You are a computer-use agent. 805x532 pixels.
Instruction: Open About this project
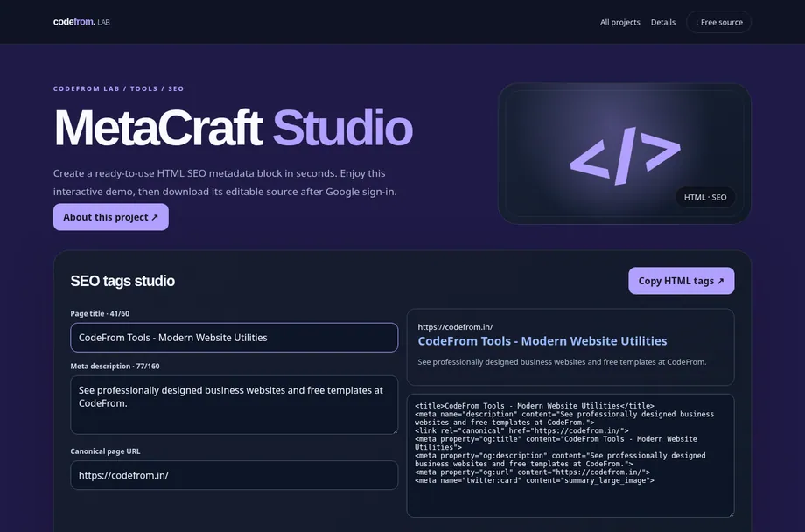pyautogui.click(x=111, y=217)
